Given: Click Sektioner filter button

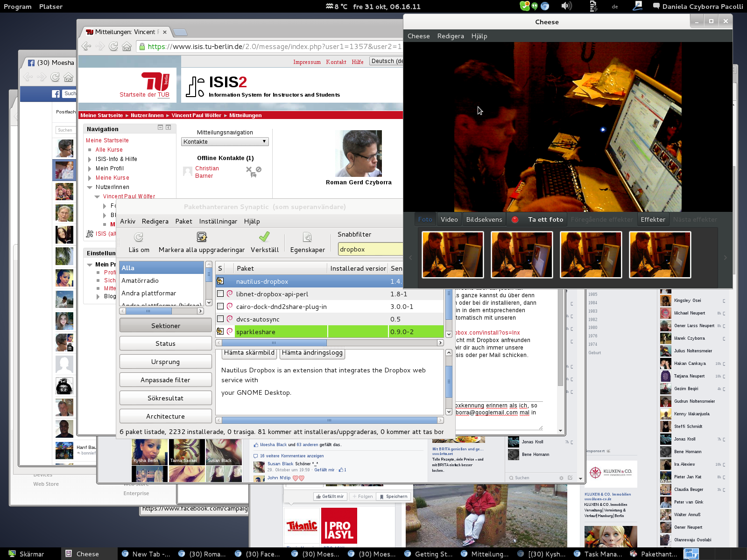Looking at the screenshot, I should (166, 325).
